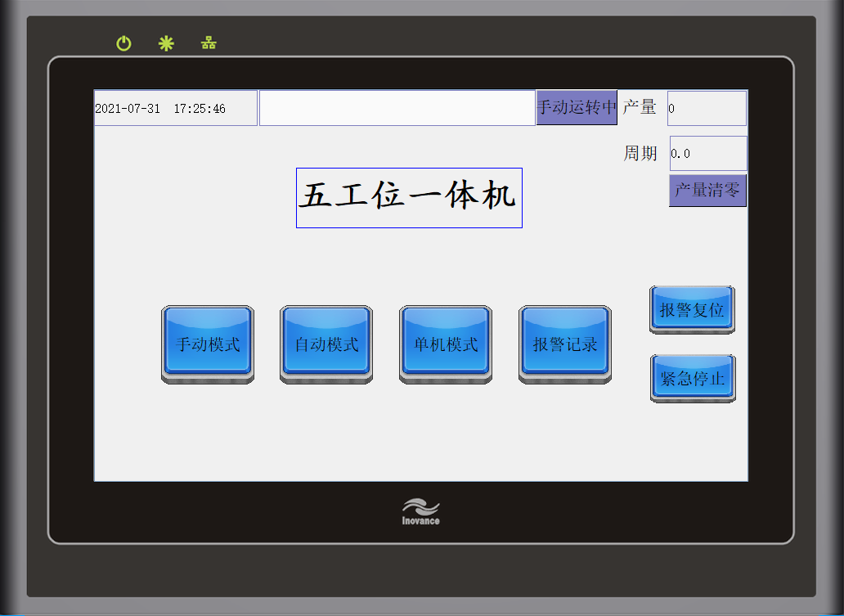
Task: Click the 产量 output value field
Action: (x=707, y=108)
